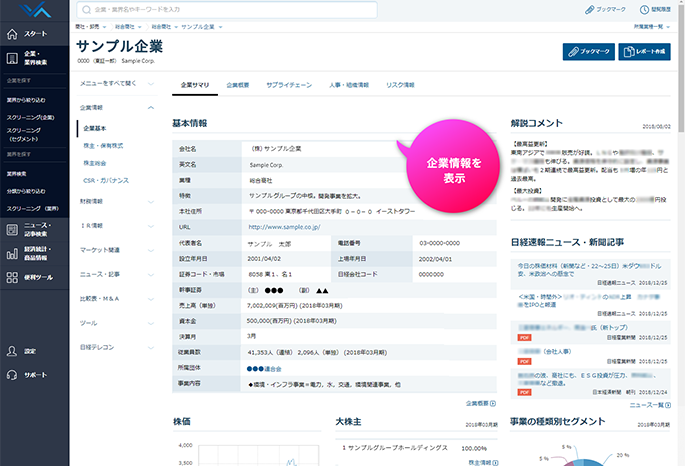Click arrow icon beside 株主情報
Viewport: 685px width, 466px height.
click(x=495, y=463)
